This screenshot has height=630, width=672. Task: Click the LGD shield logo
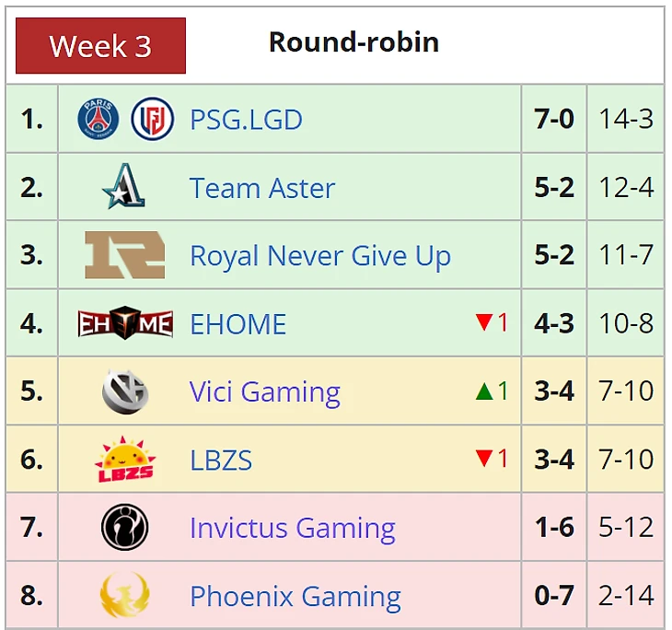click(152, 119)
